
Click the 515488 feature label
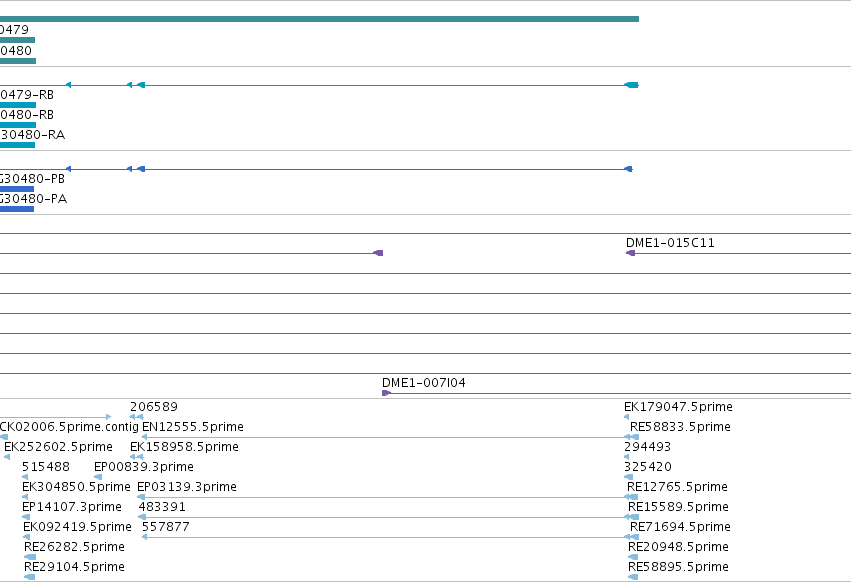[46, 467]
